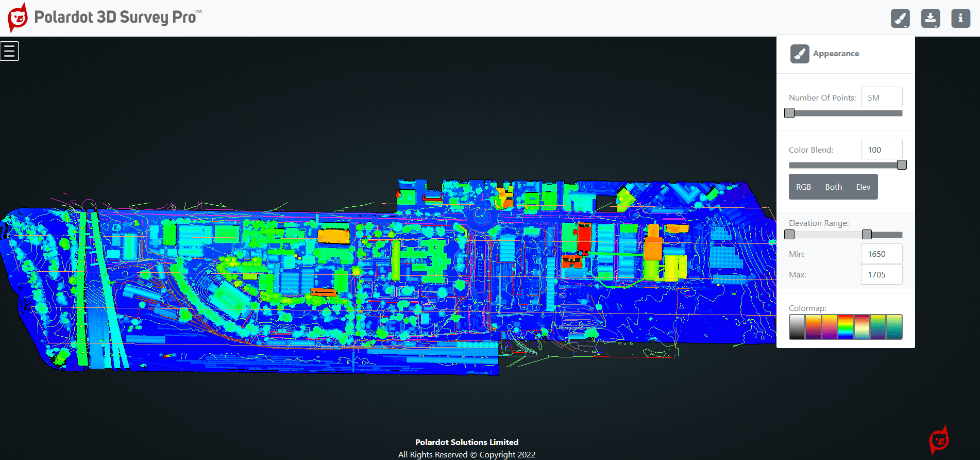
Task: Toggle the Appearance paintbrush toolbar button
Action: coord(900,19)
